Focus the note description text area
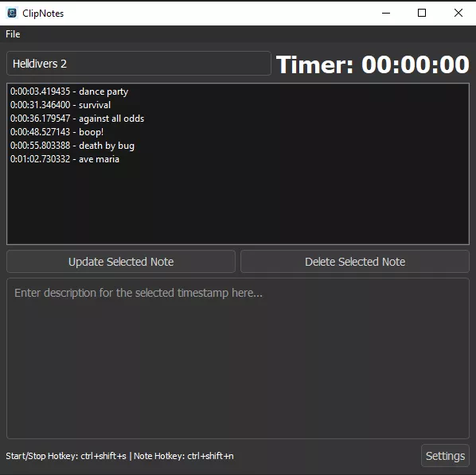 point(238,359)
